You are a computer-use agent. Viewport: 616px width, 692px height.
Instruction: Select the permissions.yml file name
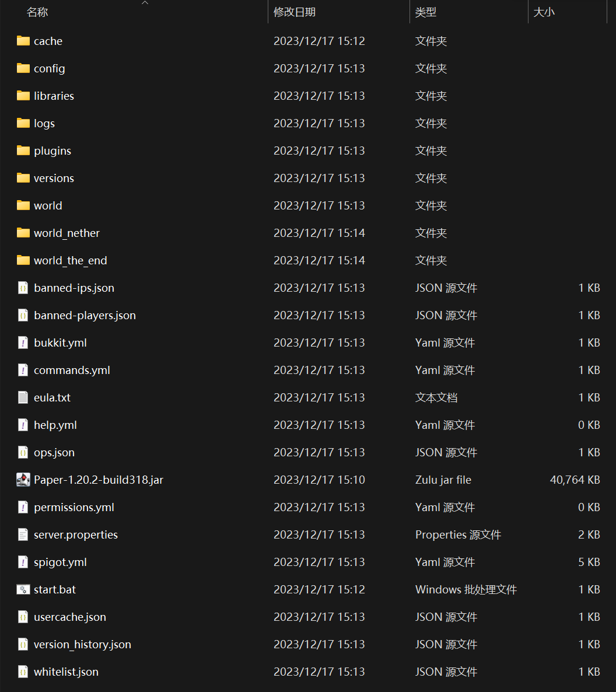tap(74, 507)
